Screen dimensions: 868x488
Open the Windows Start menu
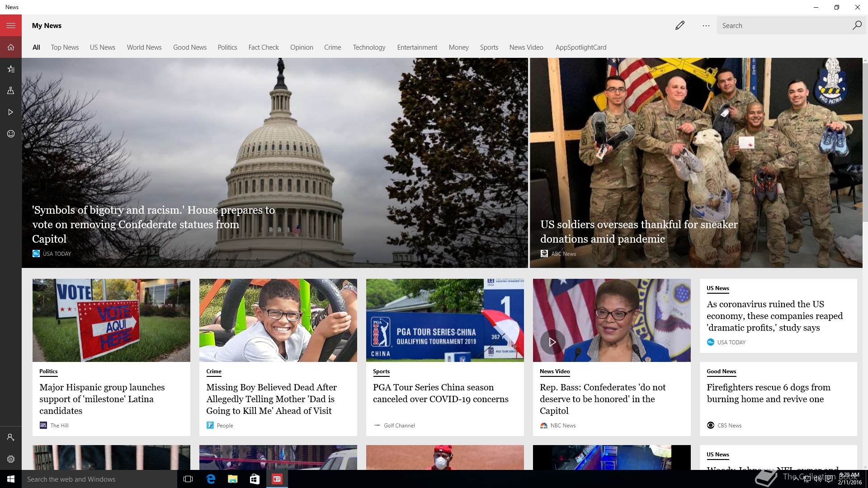[x=11, y=479]
